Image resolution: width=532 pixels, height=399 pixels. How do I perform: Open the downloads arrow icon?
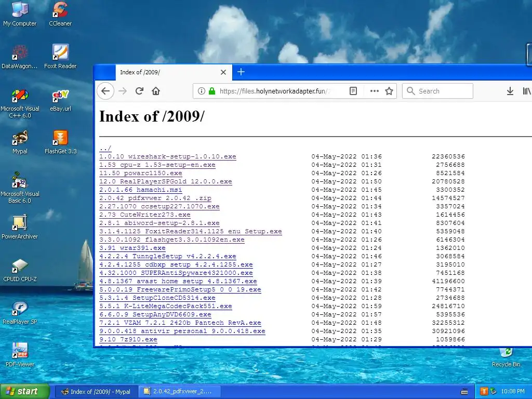[x=510, y=91]
